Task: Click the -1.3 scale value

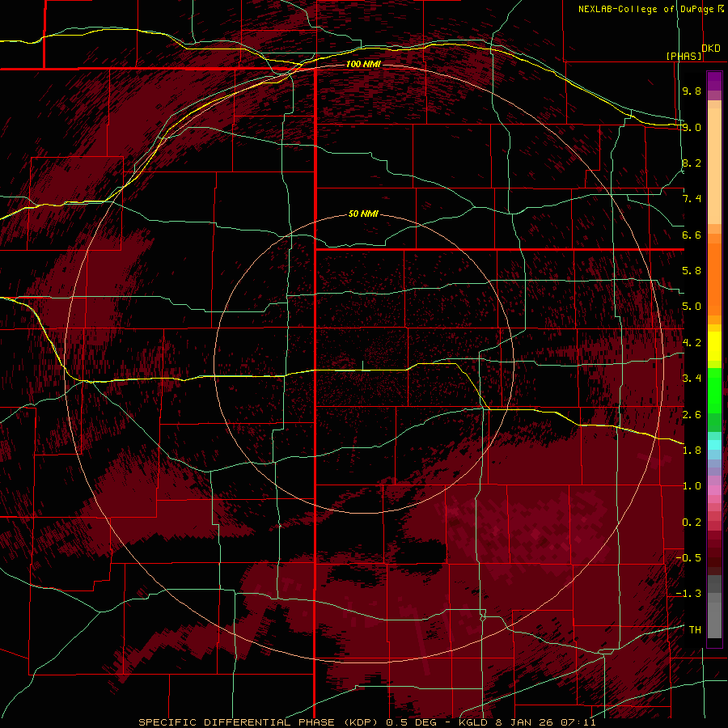Action: click(x=688, y=594)
